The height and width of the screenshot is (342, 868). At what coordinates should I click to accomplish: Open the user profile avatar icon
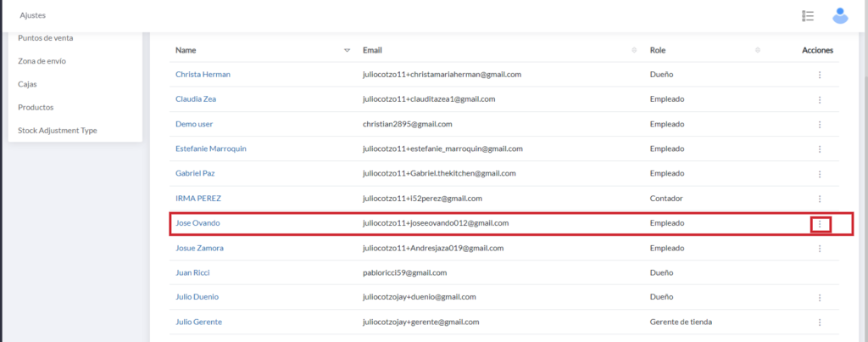(840, 15)
